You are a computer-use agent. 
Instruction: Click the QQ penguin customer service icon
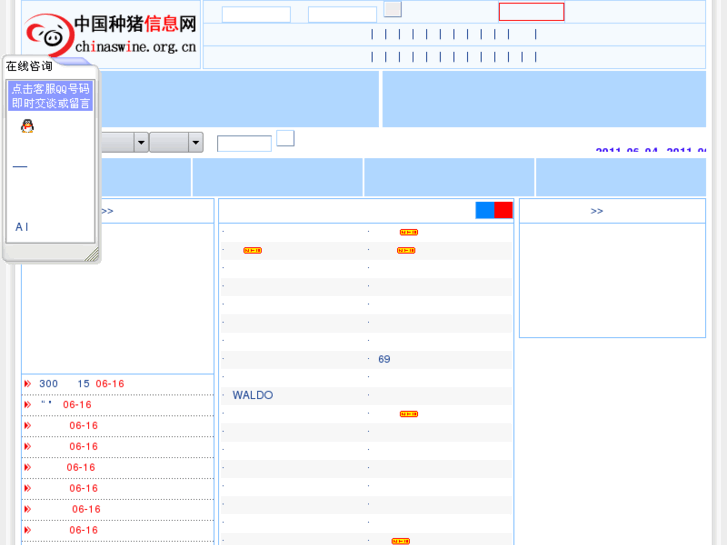point(27,126)
